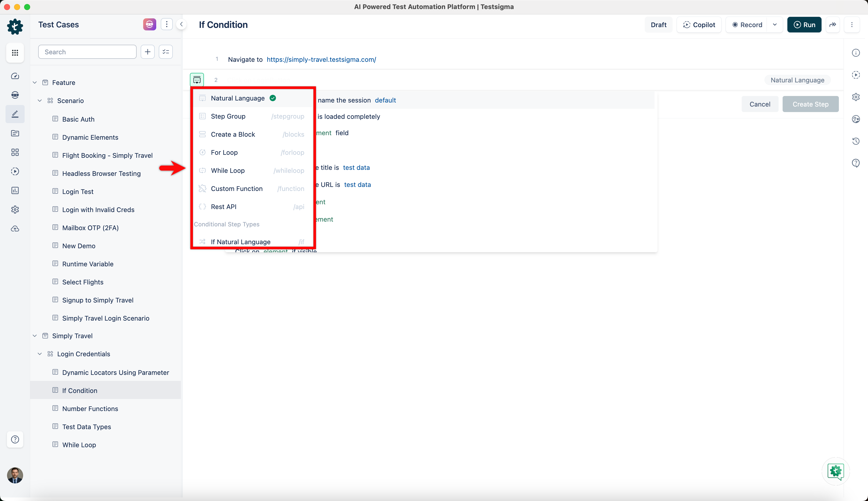Choose Create a Block option
Screen dimensions: 868x501
click(x=252, y=134)
